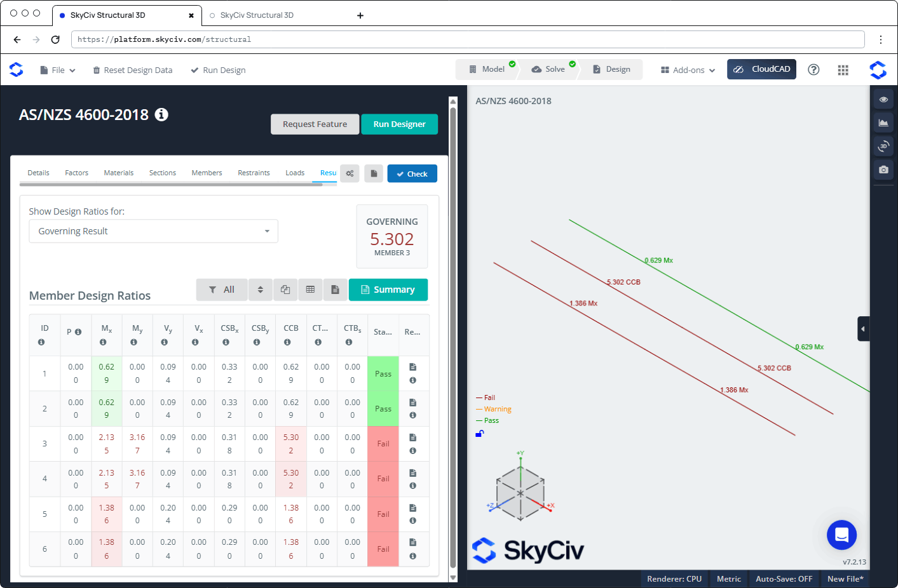Switch to the Materials tab
The width and height of the screenshot is (898, 588).
tap(119, 173)
